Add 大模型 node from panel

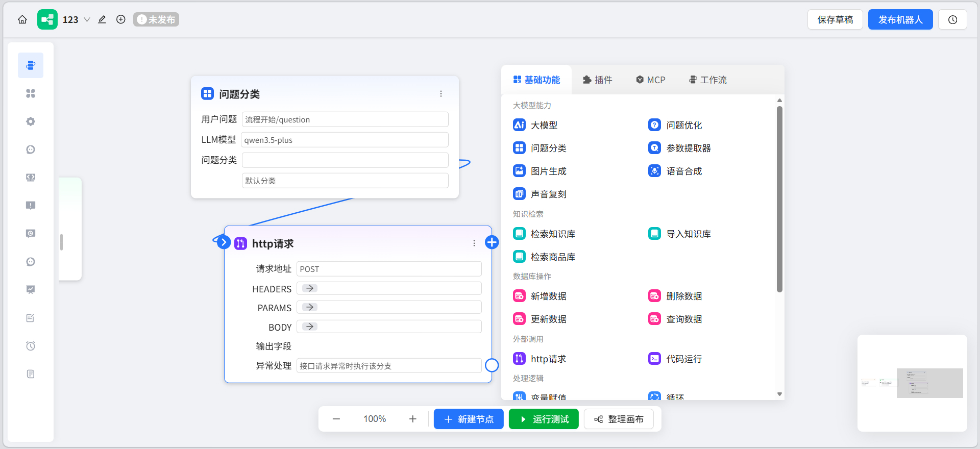coord(535,125)
